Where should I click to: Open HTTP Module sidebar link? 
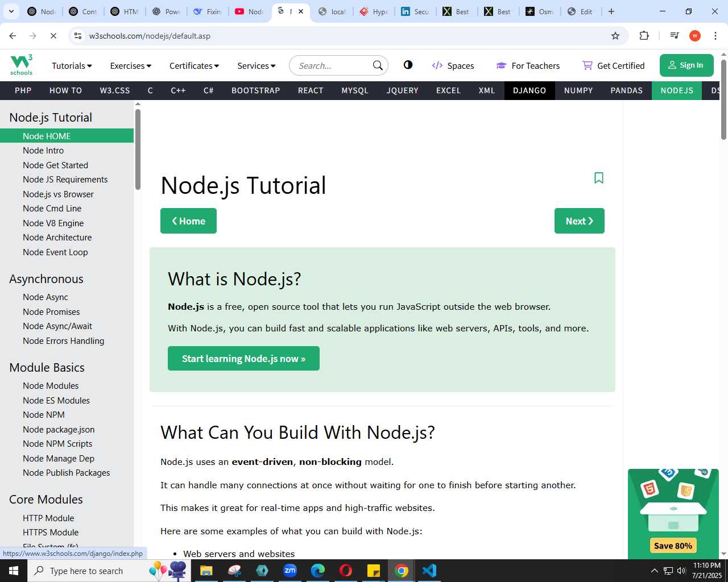click(48, 518)
